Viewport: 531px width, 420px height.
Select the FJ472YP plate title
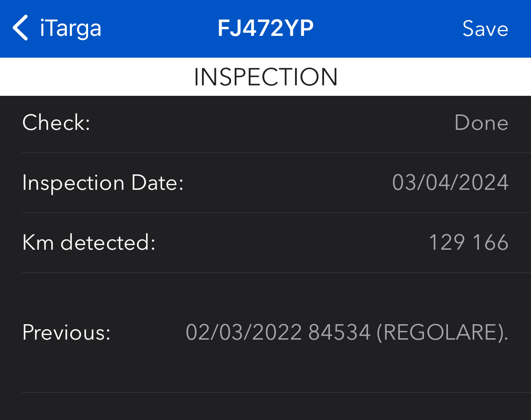tap(265, 28)
